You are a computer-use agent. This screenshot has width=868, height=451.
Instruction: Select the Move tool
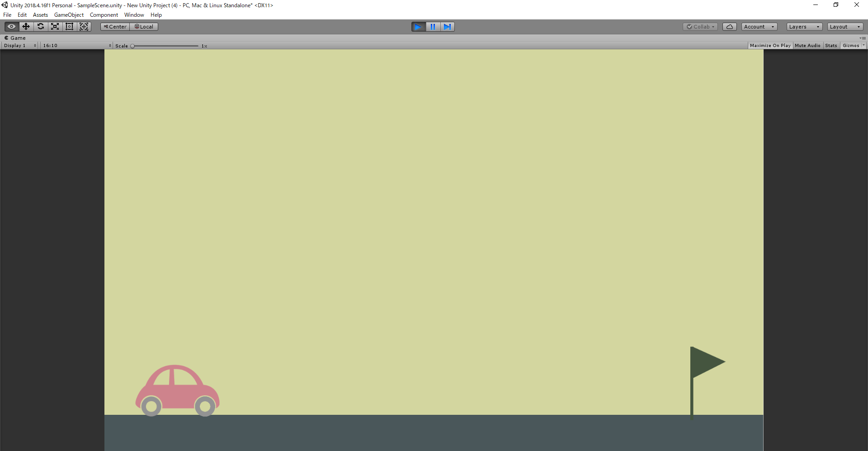[x=26, y=27]
